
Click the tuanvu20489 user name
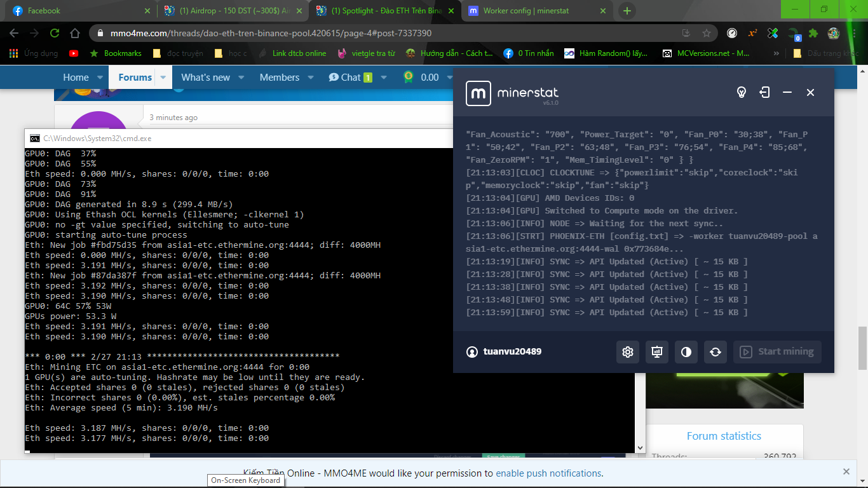[x=512, y=351]
